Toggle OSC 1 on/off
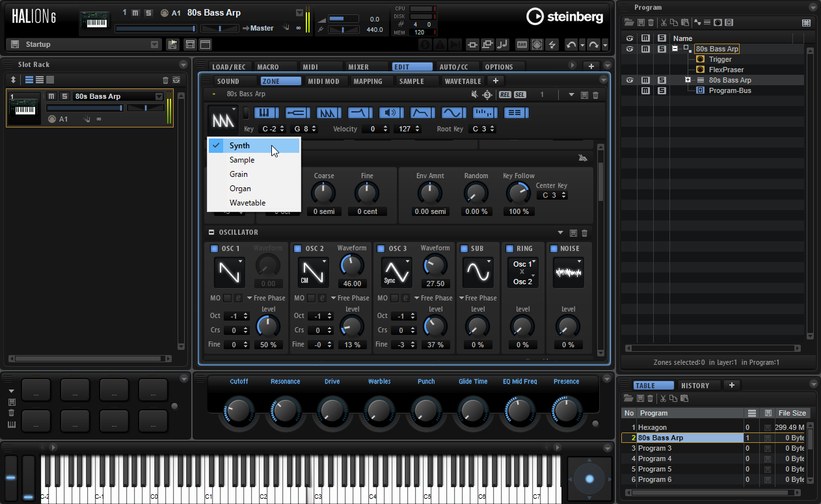The width and height of the screenshot is (821, 504). click(214, 248)
